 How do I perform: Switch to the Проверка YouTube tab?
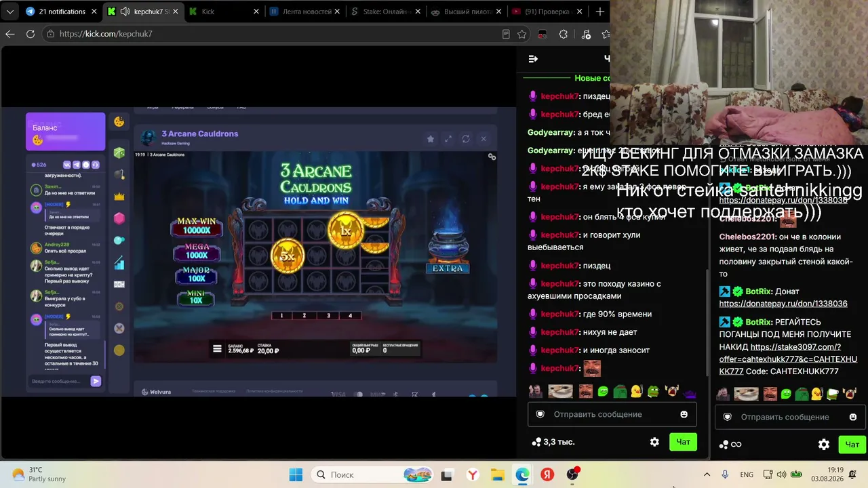click(x=547, y=12)
